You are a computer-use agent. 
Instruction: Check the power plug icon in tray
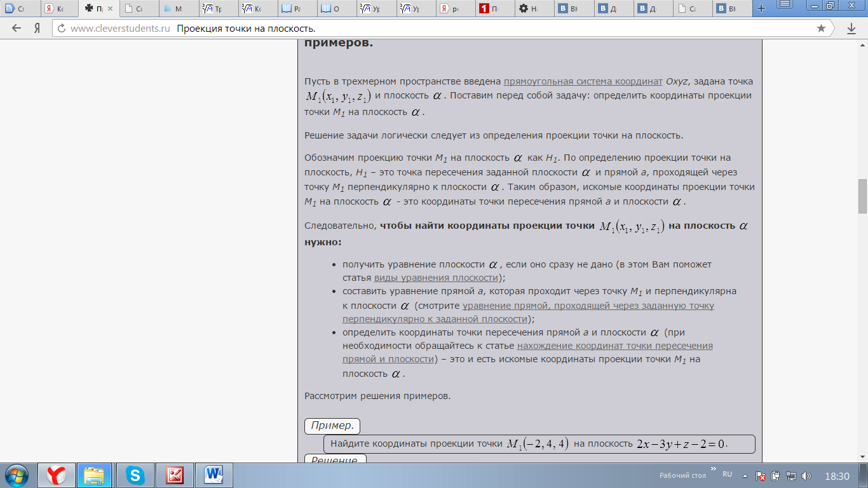tap(775, 476)
